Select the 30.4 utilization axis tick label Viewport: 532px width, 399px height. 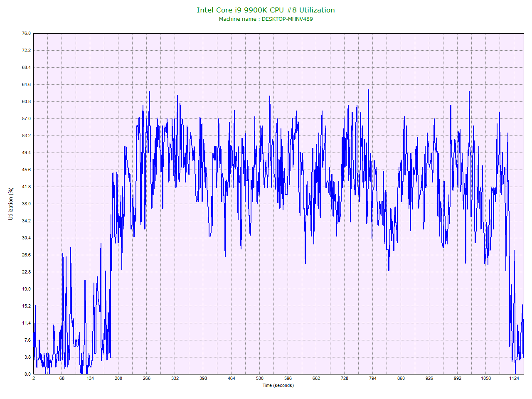[26, 238]
